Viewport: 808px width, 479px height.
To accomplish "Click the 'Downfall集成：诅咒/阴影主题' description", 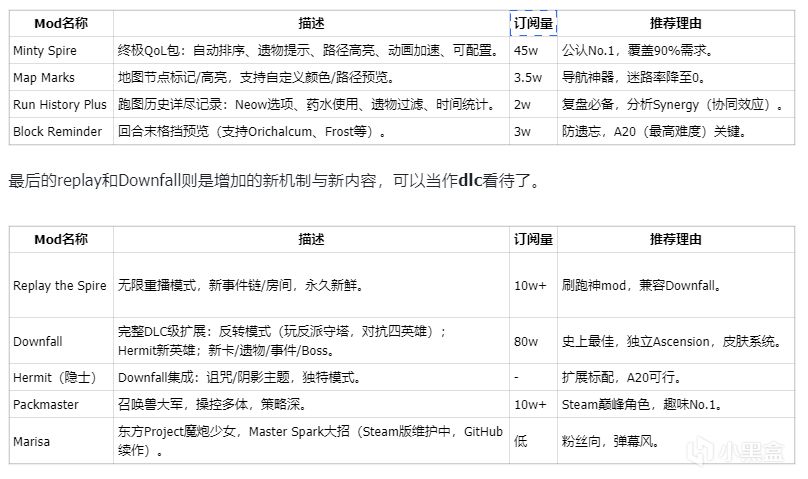I will click(311, 378).
